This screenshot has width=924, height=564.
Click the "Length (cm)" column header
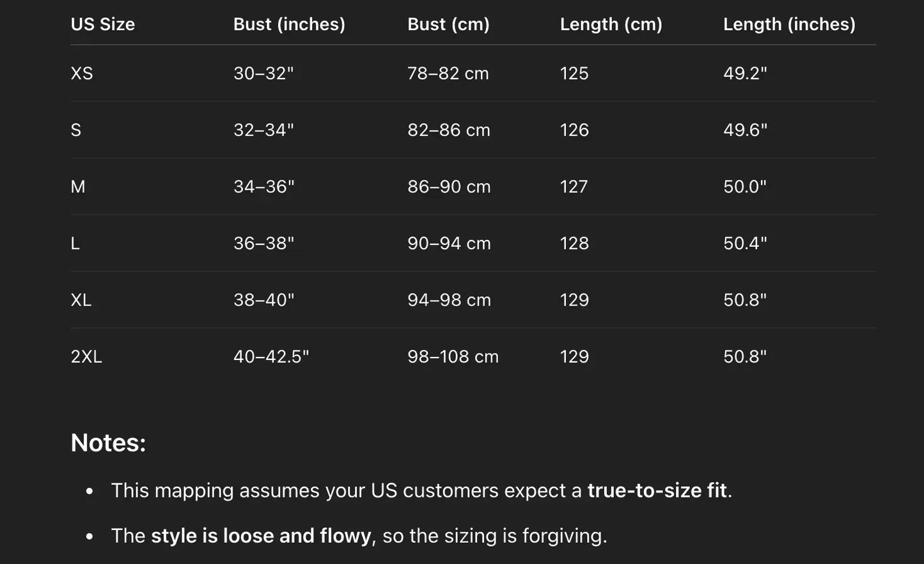point(611,24)
